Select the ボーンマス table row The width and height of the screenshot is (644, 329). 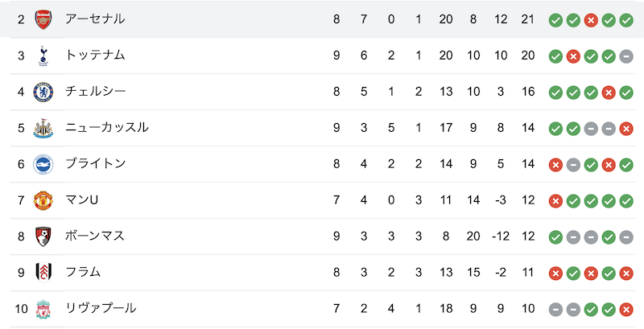click(323, 236)
